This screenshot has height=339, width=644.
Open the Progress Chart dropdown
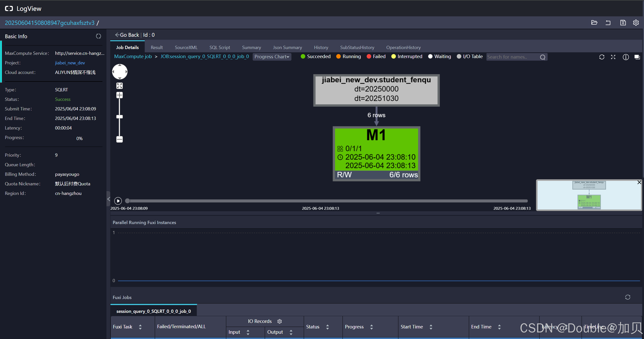pos(272,57)
